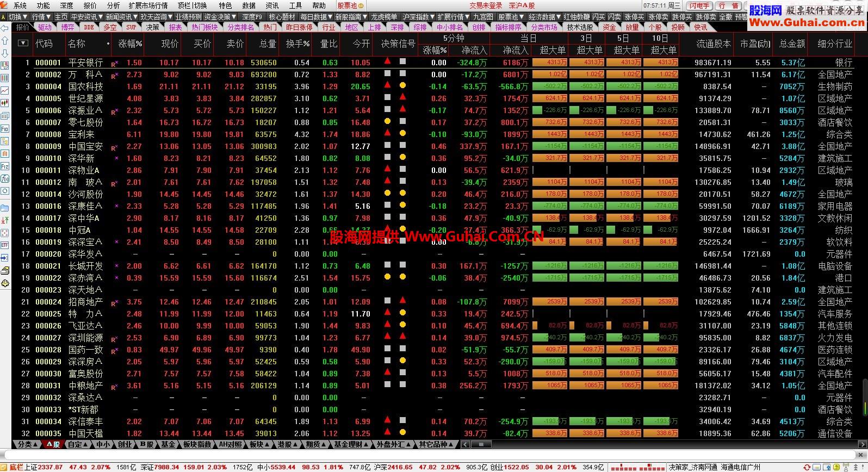Screen dimensions: 868x472
Task: Expand 新闻资讯 dropdown
Action: pyautogui.click(x=121, y=17)
